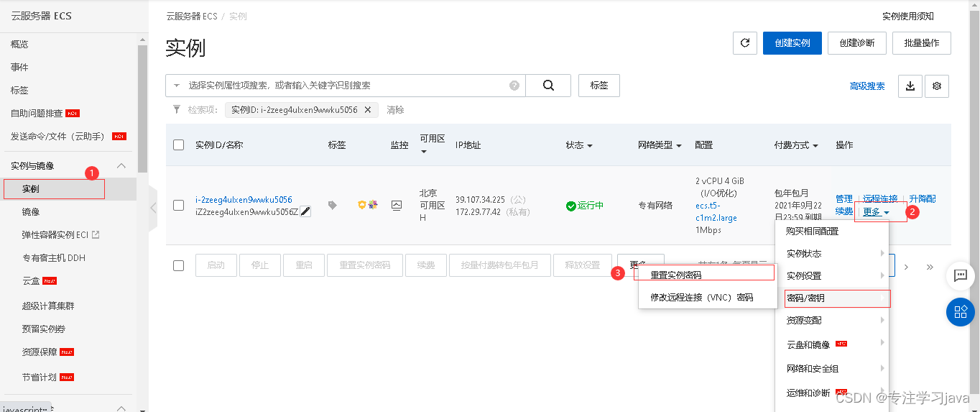Select 镜像 in the sidebar
Screen dimensions: 980x412
click(31, 211)
